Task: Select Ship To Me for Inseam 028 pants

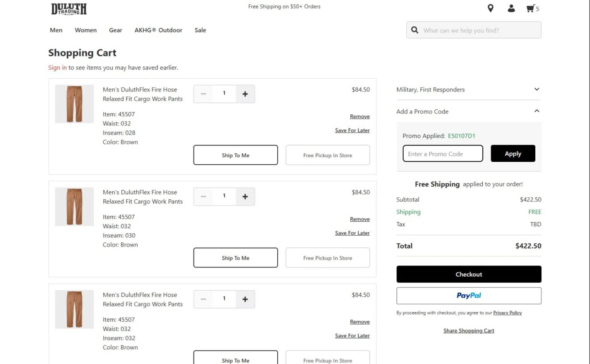Action: click(x=235, y=155)
